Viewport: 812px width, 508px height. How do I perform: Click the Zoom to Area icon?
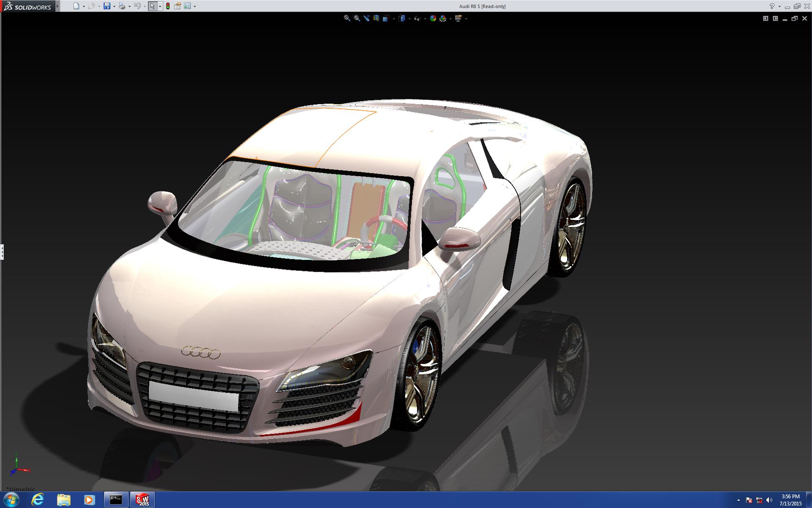click(357, 18)
